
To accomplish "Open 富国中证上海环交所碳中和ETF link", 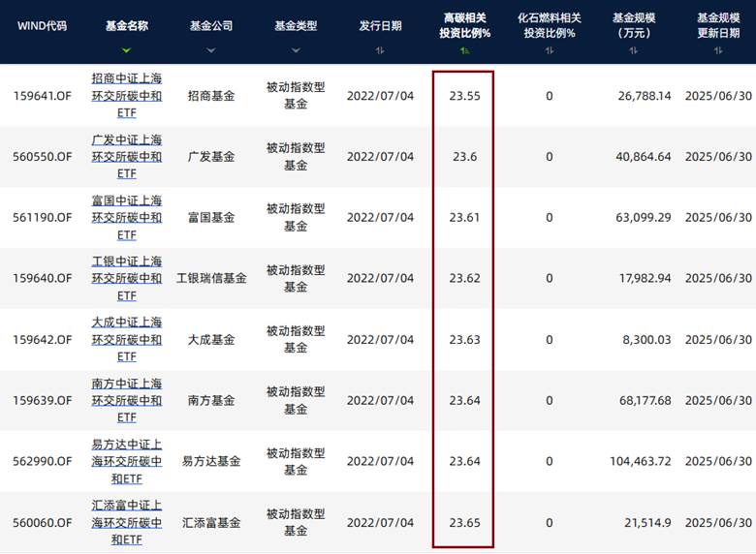I will tap(127, 218).
